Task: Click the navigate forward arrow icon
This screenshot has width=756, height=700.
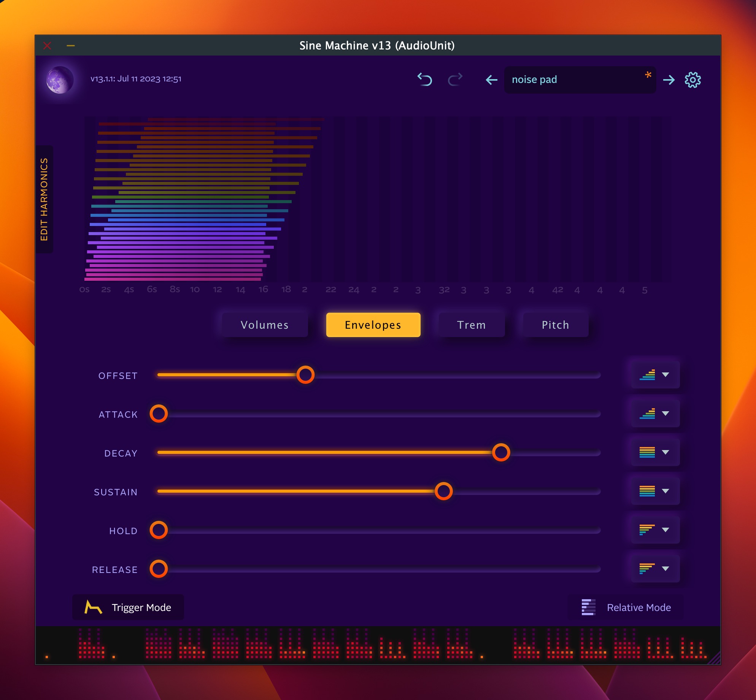Action: (x=669, y=80)
